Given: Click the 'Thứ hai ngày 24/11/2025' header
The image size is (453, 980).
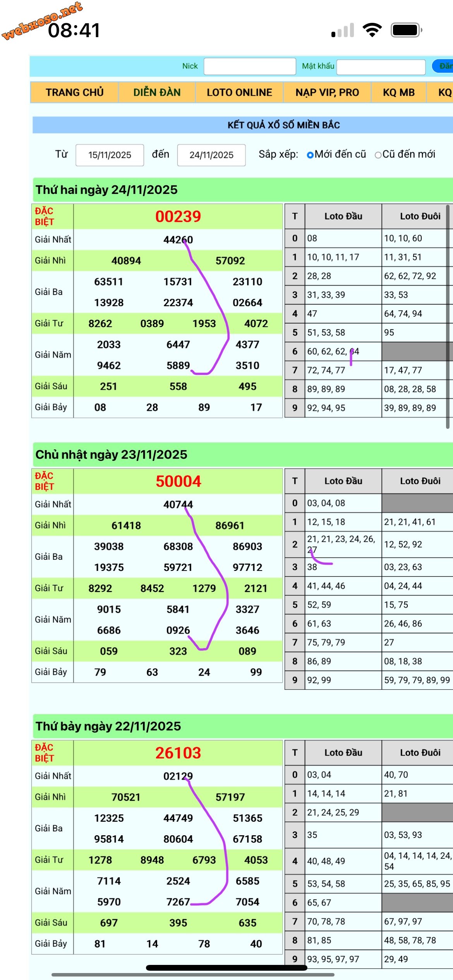Looking at the screenshot, I should pos(106,190).
